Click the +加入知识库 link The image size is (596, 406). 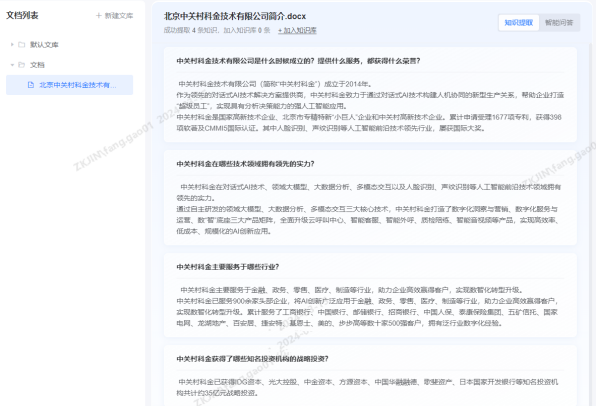pyautogui.click(x=297, y=30)
